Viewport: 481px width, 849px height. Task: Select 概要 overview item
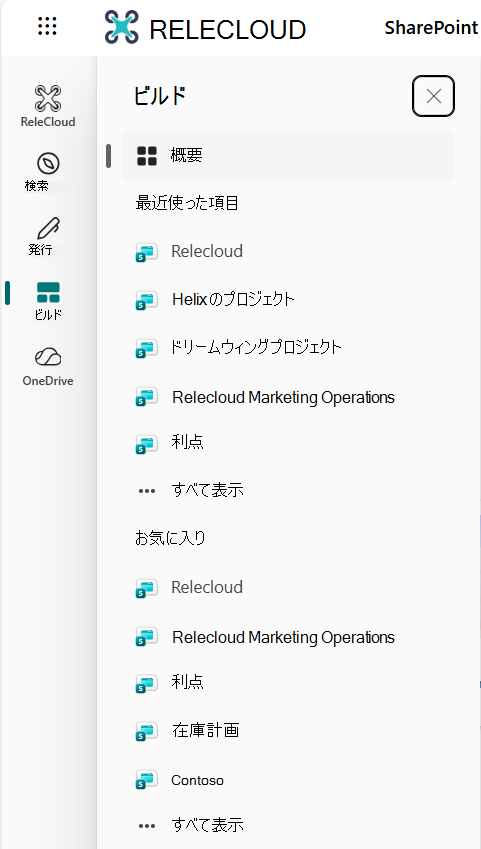point(288,156)
